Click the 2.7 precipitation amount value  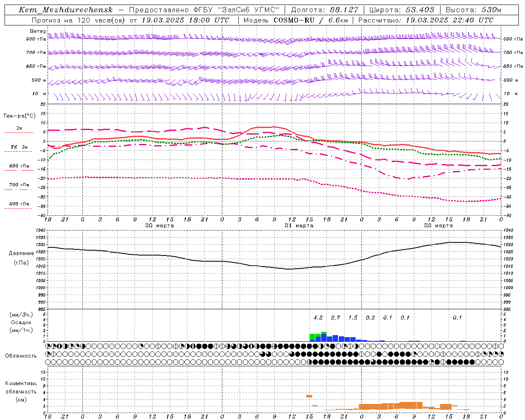[x=336, y=317]
